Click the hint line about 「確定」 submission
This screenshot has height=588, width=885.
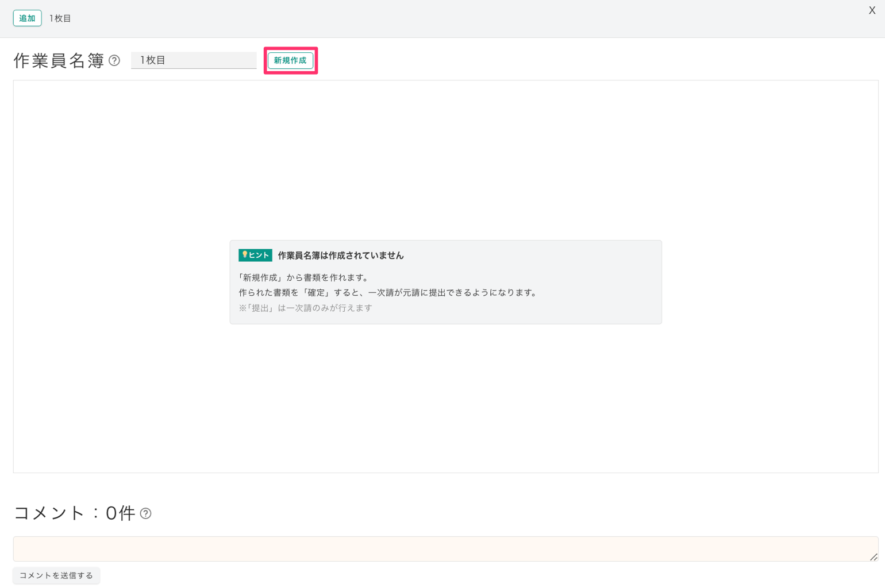(x=389, y=292)
